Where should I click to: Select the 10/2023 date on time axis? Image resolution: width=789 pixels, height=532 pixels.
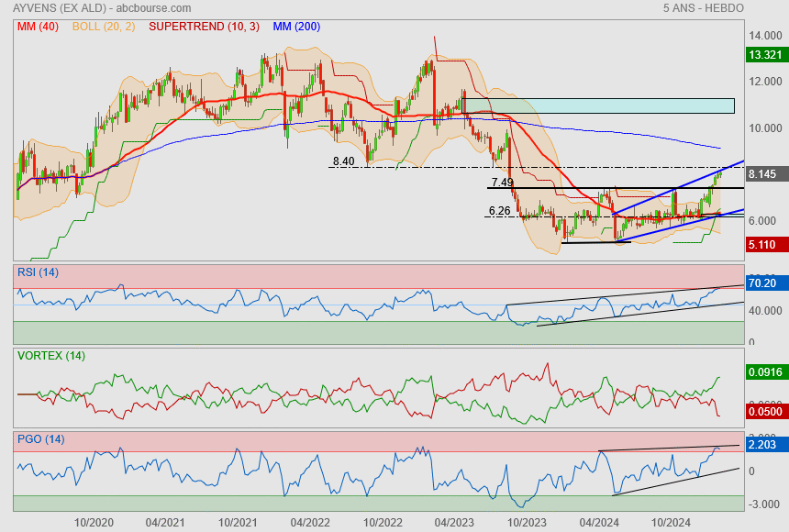(526, 521)
